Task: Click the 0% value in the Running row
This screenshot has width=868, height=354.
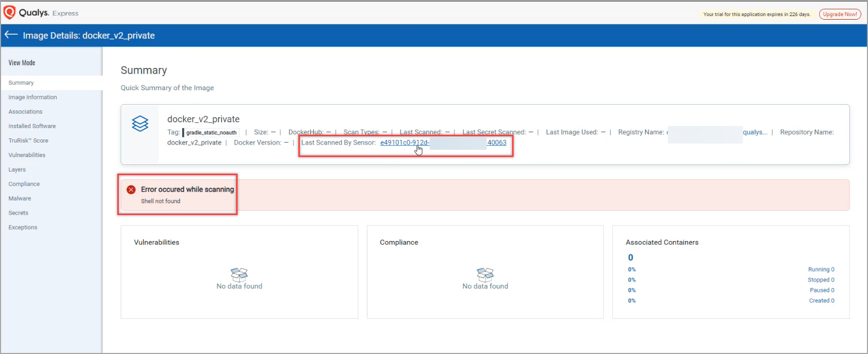Action: [x=632, y=270]
